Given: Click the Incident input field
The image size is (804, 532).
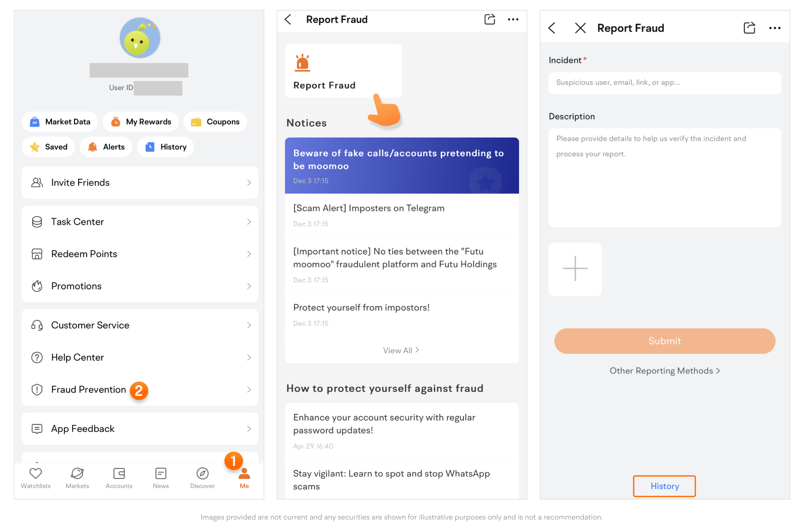Looking at the screenshot, I should coord(665,83).
